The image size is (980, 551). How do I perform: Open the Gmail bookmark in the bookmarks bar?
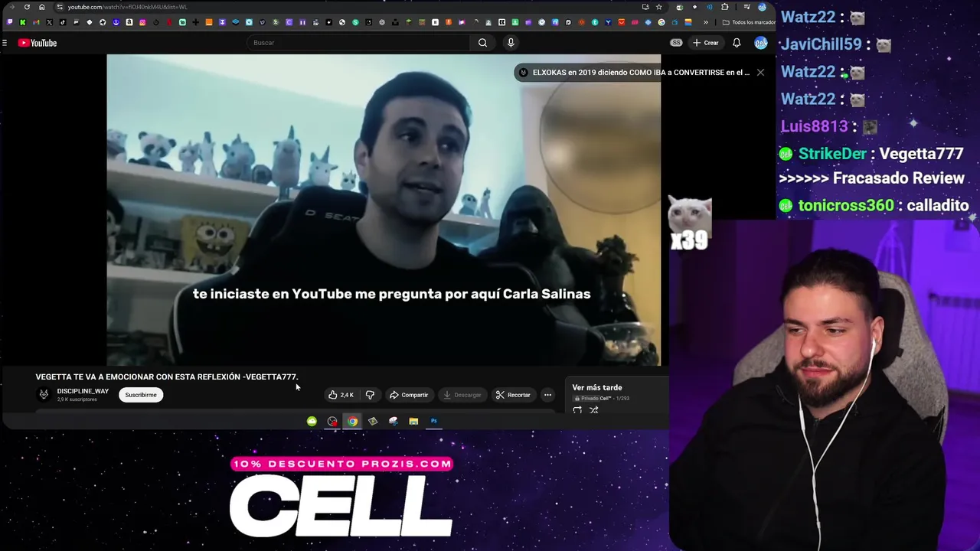36,22
